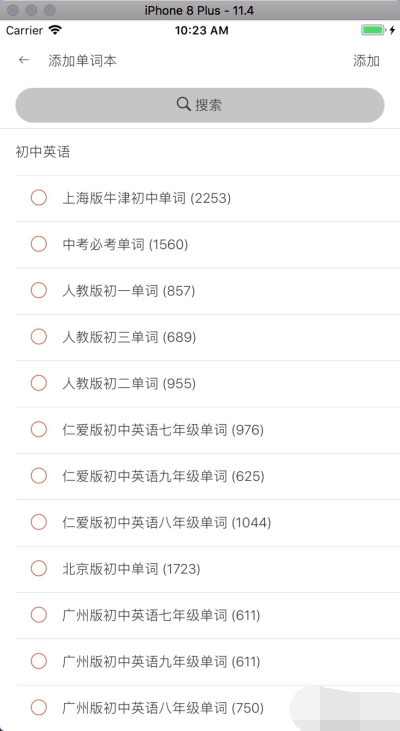Image resolution: width=400 pixels, height=731 pixels.
Task: Go back using the left arrow icon
Action: click(24, 60)
